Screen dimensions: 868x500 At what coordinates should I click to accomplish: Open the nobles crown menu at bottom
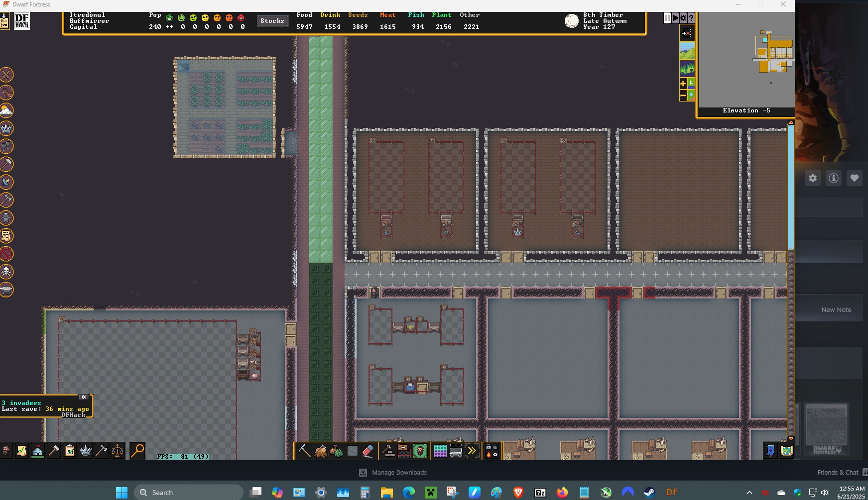[86, 451]
